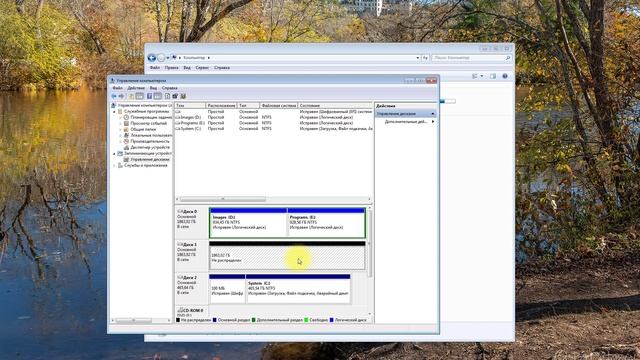Image resolution: width=640 pixels, height=360 pixels.
Task: Sort by the Состояние column header
Action: (x=335, y=106)
